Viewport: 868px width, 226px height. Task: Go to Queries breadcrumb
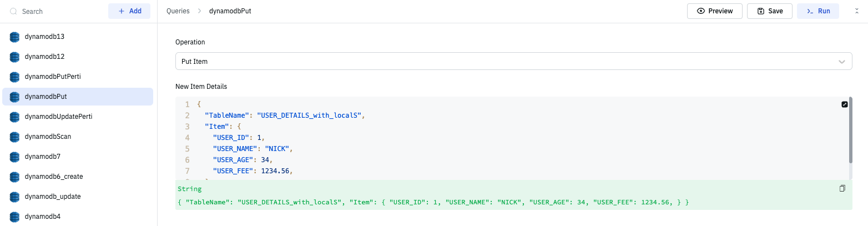pyautogui.click(x=178, y=11)
